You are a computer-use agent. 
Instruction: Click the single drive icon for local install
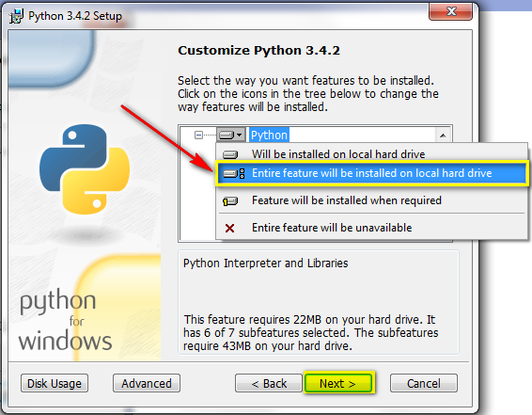coord(230,154)
